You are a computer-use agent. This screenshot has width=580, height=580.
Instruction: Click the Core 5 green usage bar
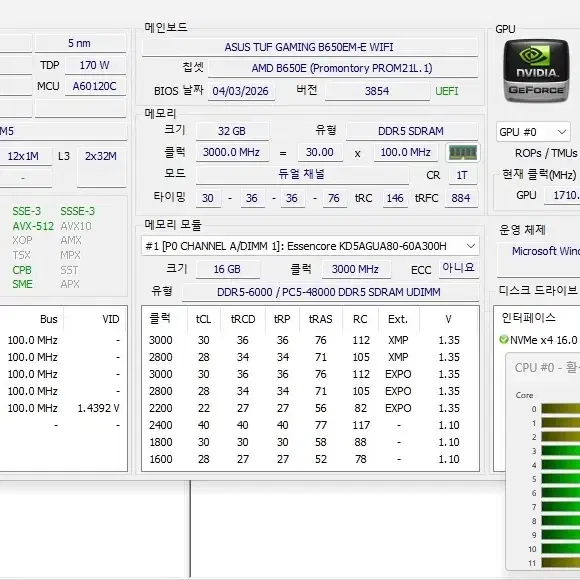coord(560,479)
